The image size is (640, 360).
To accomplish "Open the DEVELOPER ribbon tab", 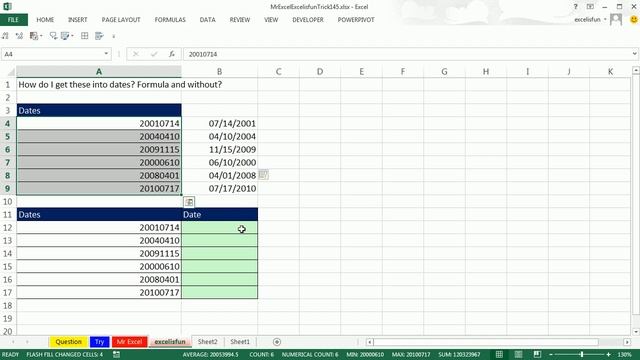I will pos(308,20).
